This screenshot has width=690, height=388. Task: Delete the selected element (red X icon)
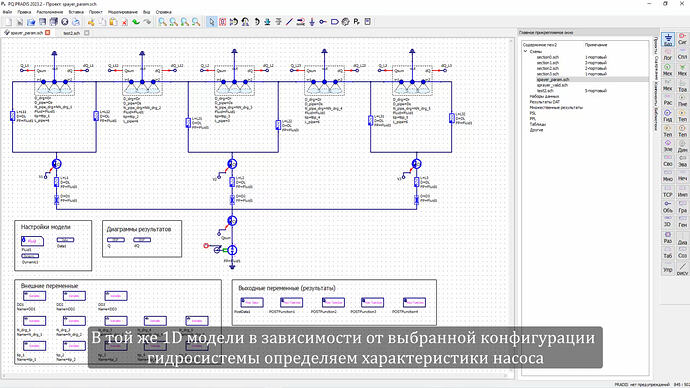125,22
